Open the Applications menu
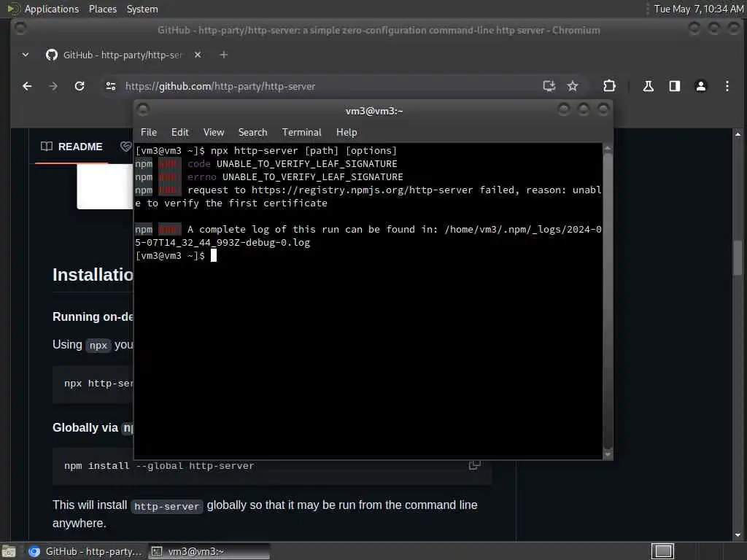The width and height of the screenshot is (747, 560). pyautogui.click(x=52, y=9)
